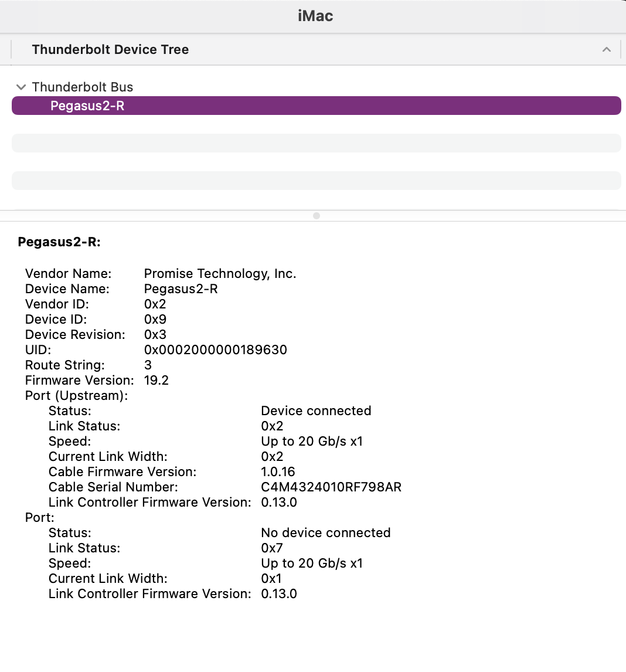Click the Route String: label
626x672 pixels.
tap(64, 365)
